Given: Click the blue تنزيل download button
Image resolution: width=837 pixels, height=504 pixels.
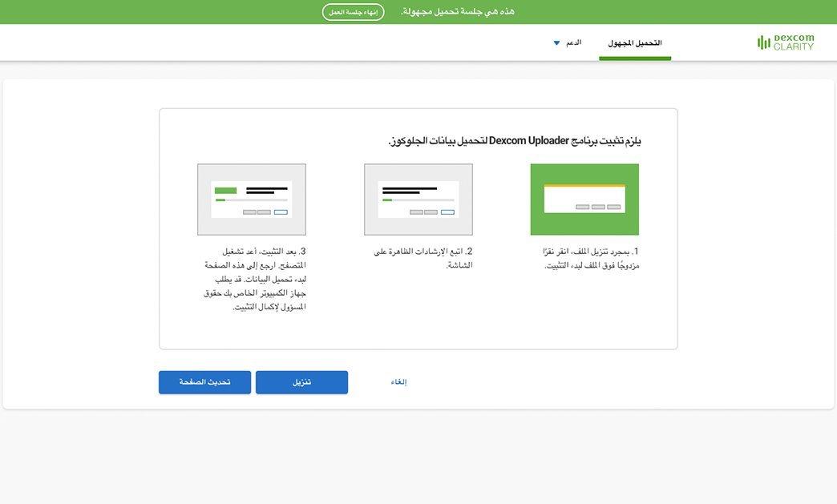Looking at the screenshot, I should click(x=301, y=382).
